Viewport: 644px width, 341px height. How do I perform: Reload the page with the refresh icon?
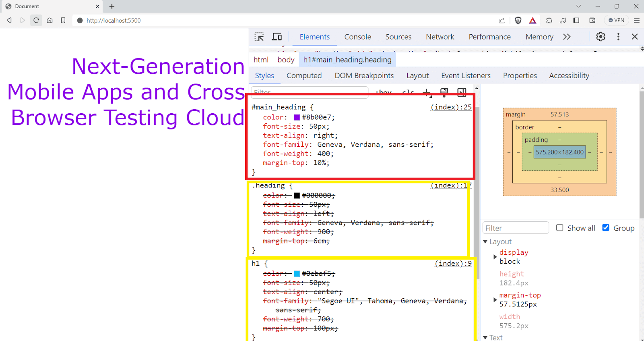tap(36, 20)
